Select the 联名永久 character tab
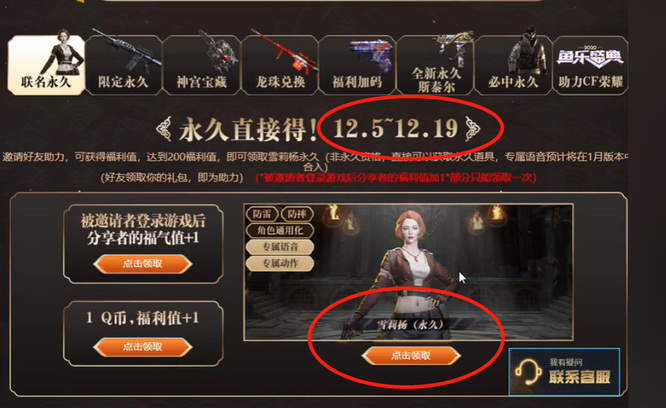This screenshot has width=666, height=408. [46, 65]
